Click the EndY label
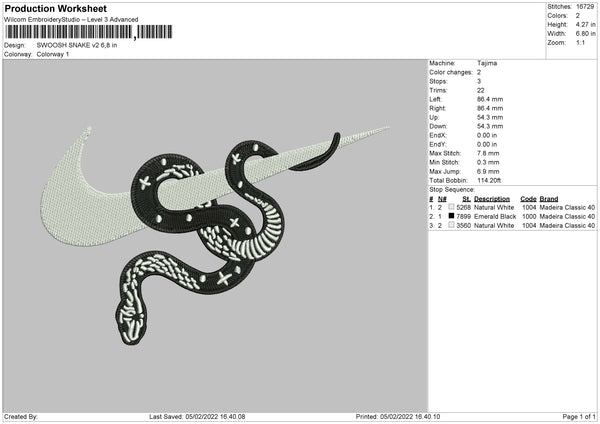Screen dimensions: 600x424 (x=438, y=144)
